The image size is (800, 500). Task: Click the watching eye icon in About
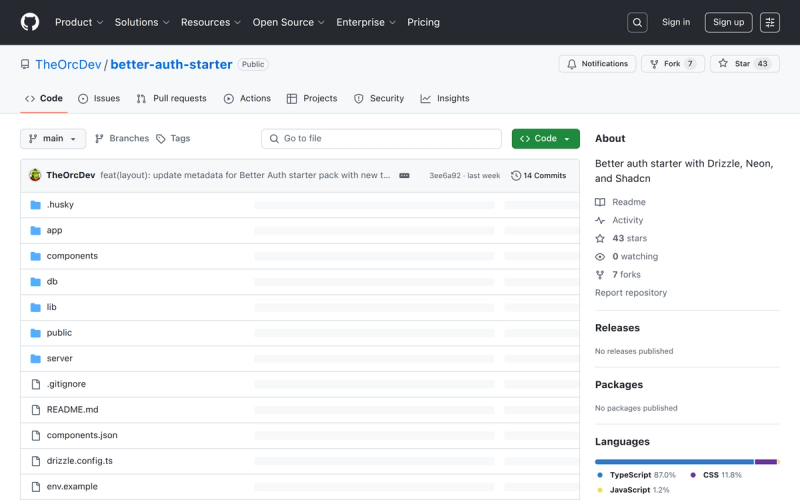point(600,257)
